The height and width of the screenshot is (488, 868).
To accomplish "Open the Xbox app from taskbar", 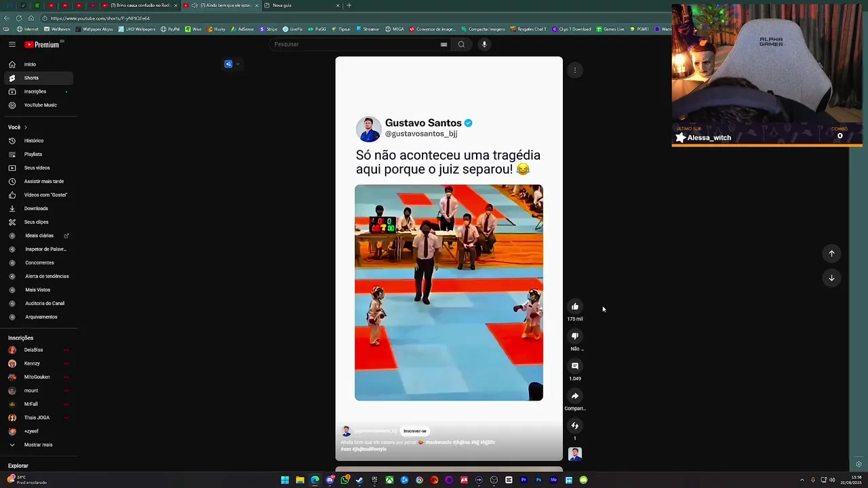I will (389, 480).
